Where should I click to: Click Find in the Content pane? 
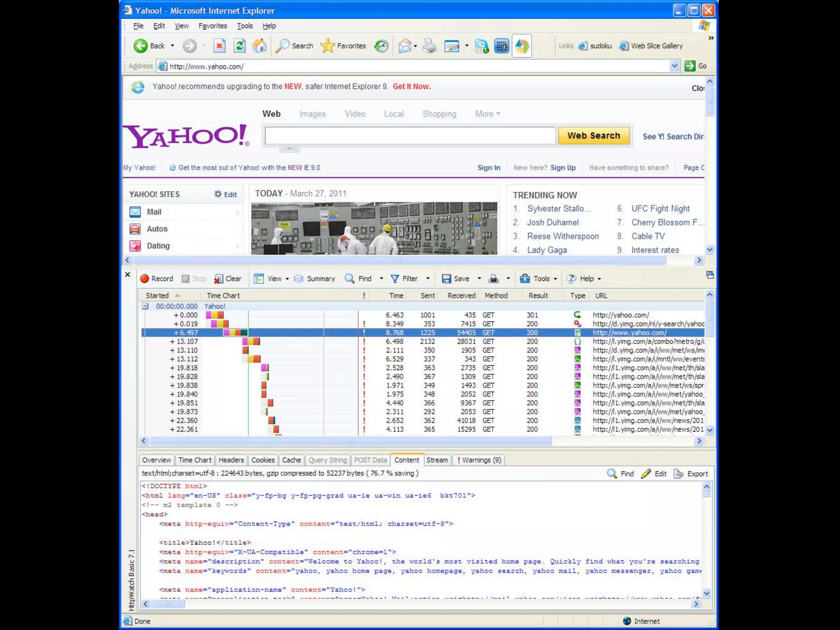(621, 474)
